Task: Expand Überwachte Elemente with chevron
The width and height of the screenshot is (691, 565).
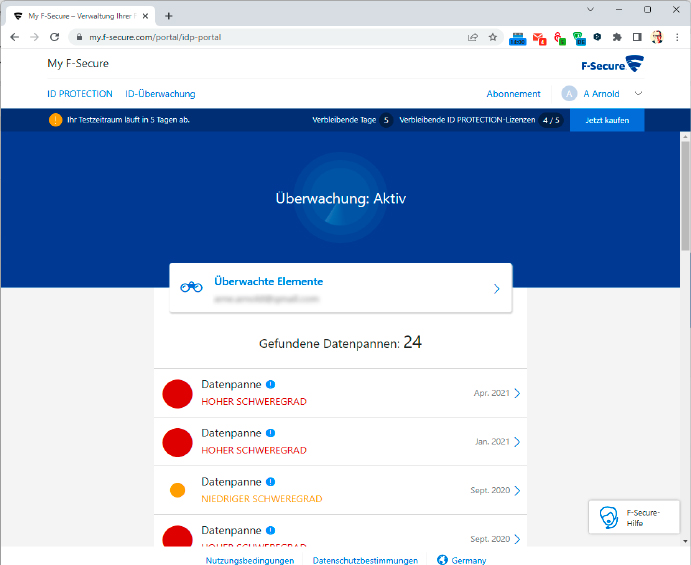Action: coord(497,289)
